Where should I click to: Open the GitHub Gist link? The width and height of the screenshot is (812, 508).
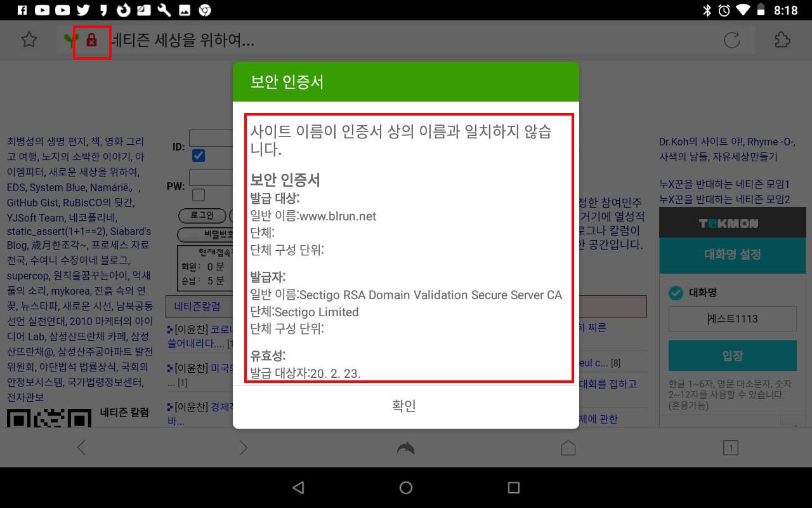(x=32, y=203)
